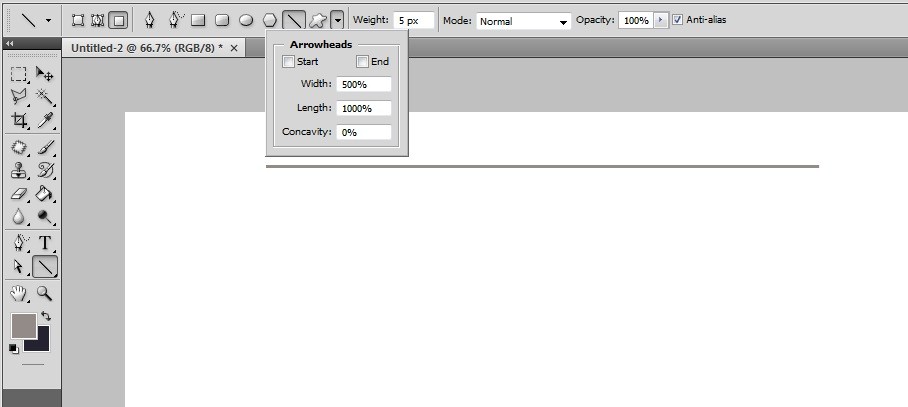Pick Polygon shape tool in options bar
Viewport: 908px width, 407px height.
[x=270, y=20]
